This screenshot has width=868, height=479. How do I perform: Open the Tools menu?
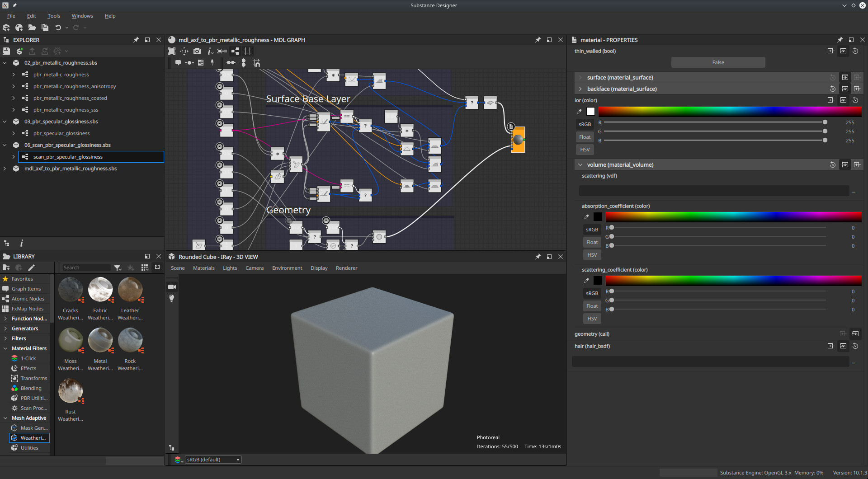pyautogui.click(x=54, y=16)
